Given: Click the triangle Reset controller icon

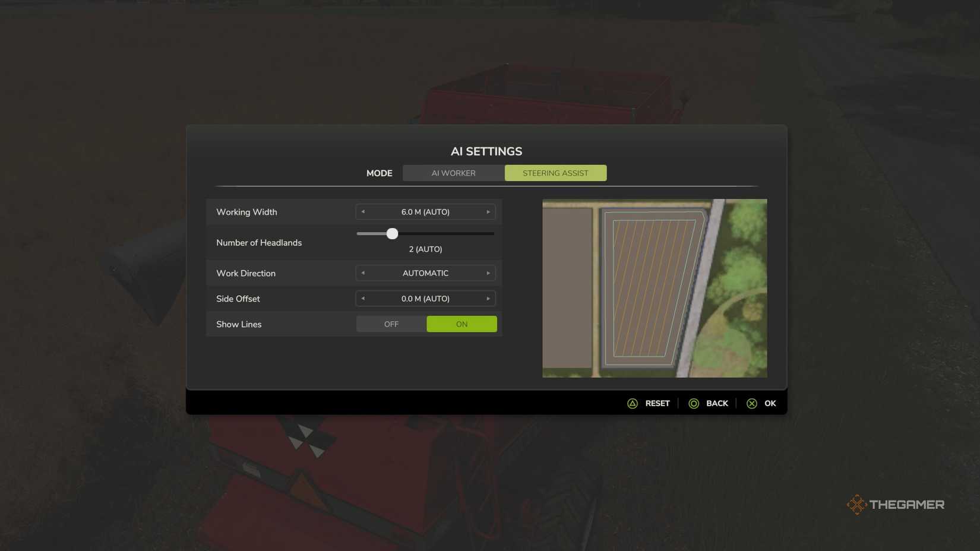Looking at the screenshot, I should pos(633,403).
